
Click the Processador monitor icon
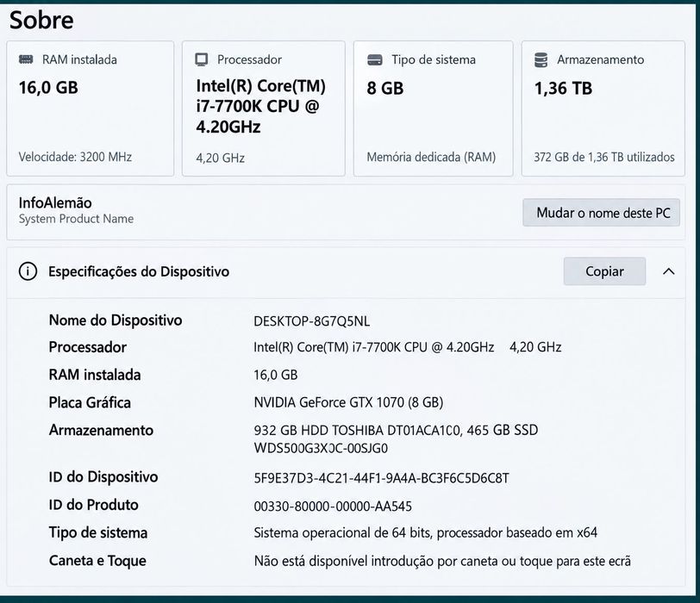point(202,59)
